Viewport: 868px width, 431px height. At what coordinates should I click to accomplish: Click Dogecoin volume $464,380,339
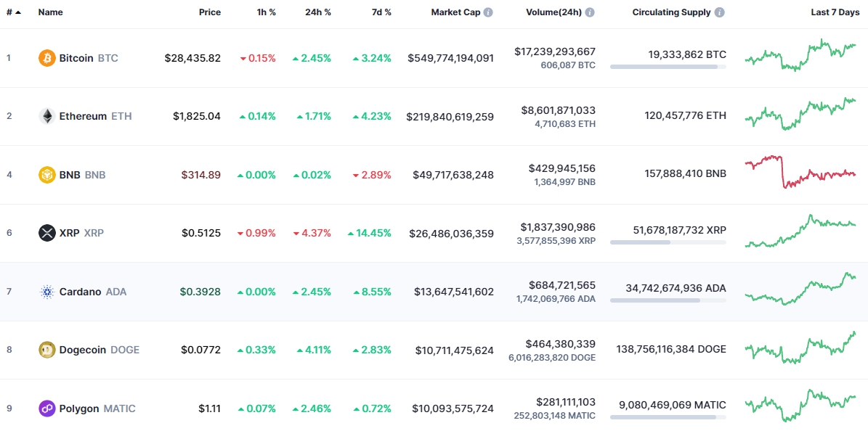[562, 344]
